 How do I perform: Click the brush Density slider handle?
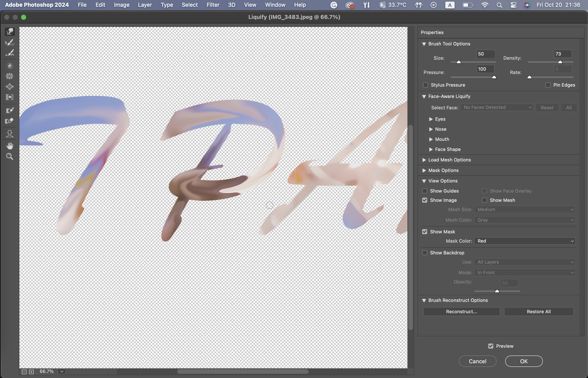pos(560,62)
